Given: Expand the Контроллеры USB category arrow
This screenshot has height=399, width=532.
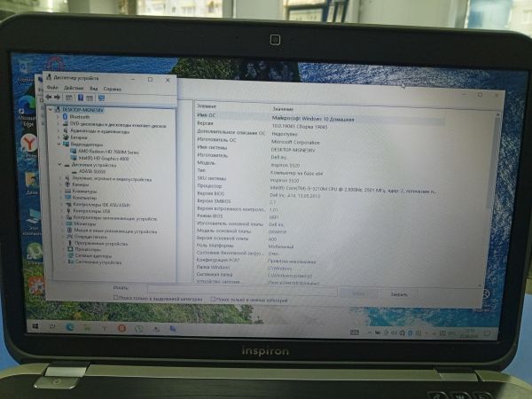Looking at the screenshot, I should pos(62,211).
